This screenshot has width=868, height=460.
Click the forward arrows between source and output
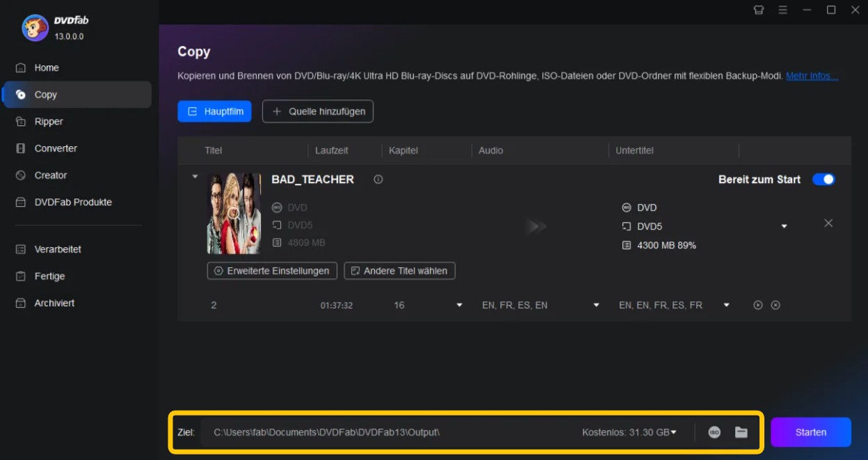[537, 226]
